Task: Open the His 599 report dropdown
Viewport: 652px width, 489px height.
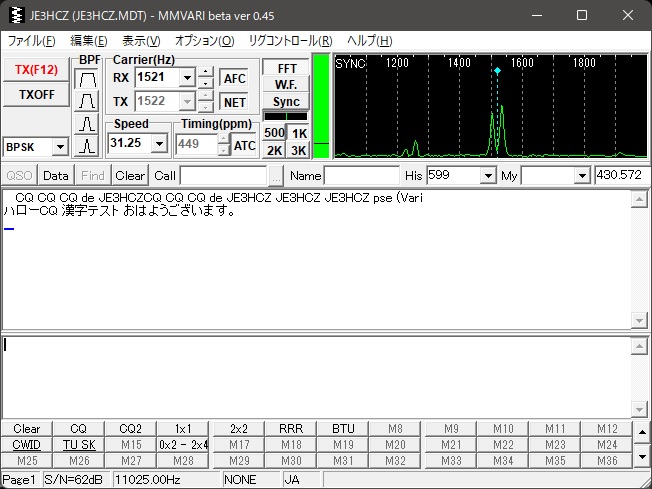Action: pyautogui.click(x=488, y=175)
